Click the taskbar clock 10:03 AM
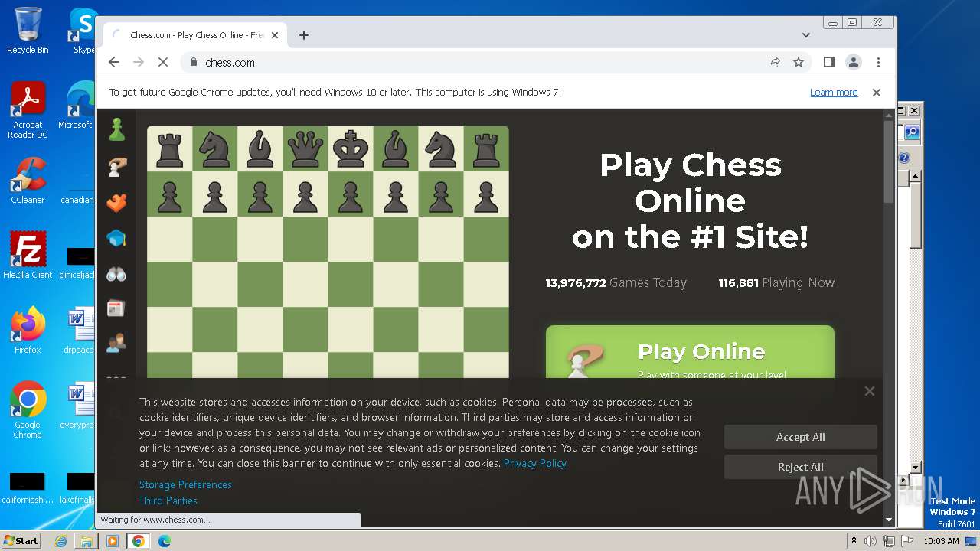This screenshot has height=551, width=980. coord(941,541)
